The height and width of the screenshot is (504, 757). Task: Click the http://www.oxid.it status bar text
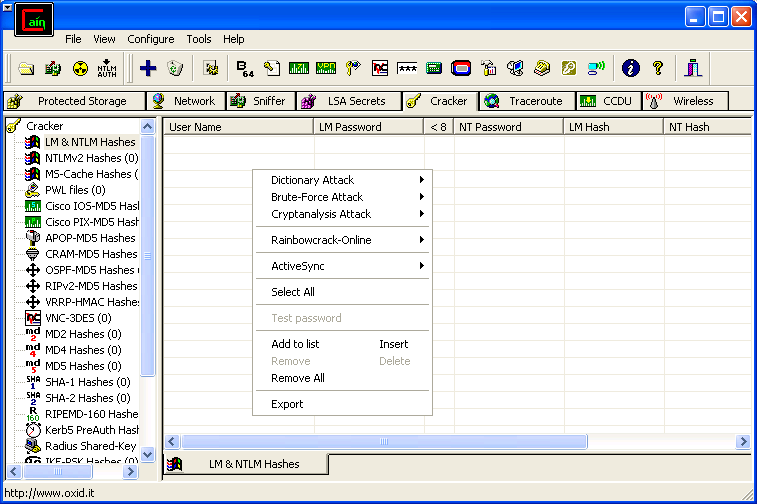pyautogui.click(x=49, y=493)
